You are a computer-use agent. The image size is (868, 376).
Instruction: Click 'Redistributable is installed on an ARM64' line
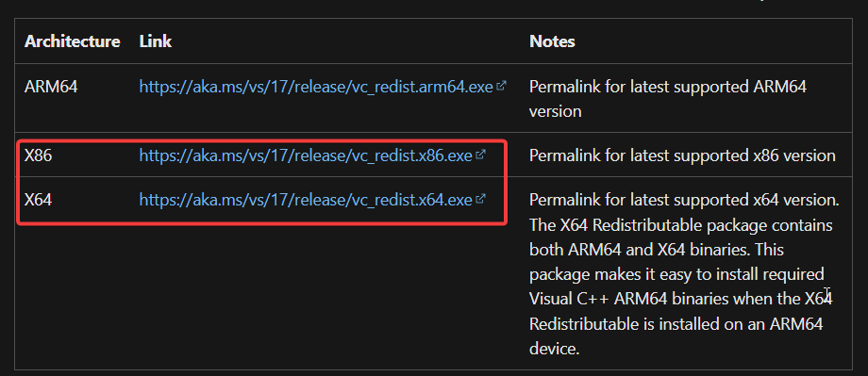point(676,323)
